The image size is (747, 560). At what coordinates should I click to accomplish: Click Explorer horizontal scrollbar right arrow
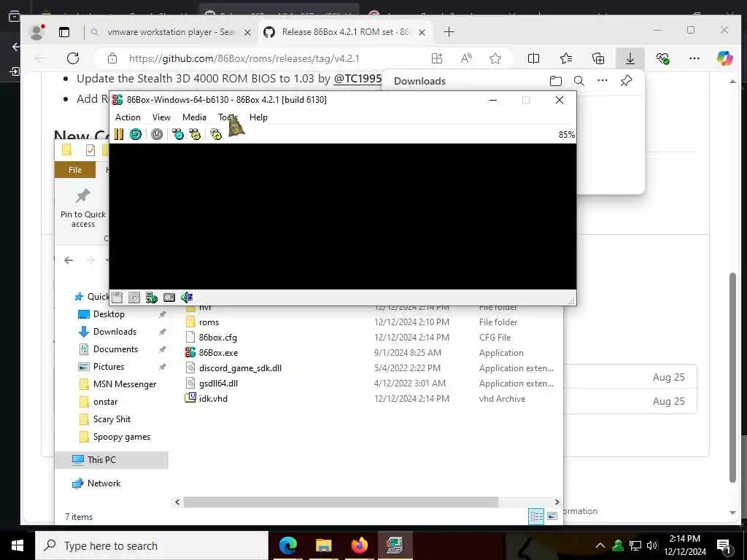click(x=557, y=502)
